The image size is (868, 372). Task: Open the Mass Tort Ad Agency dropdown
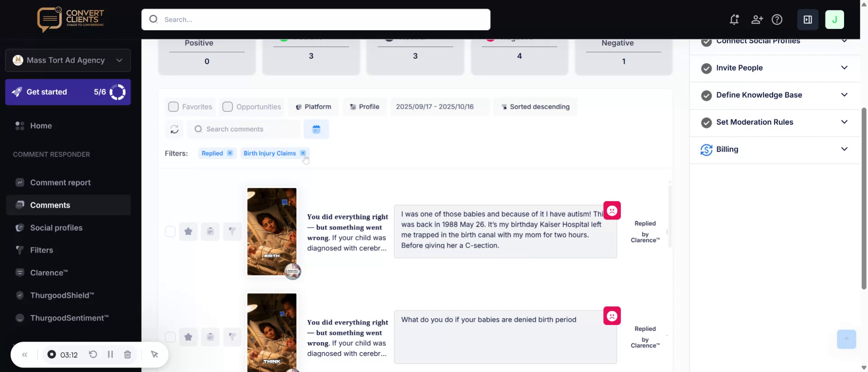(x=68, y=60)
